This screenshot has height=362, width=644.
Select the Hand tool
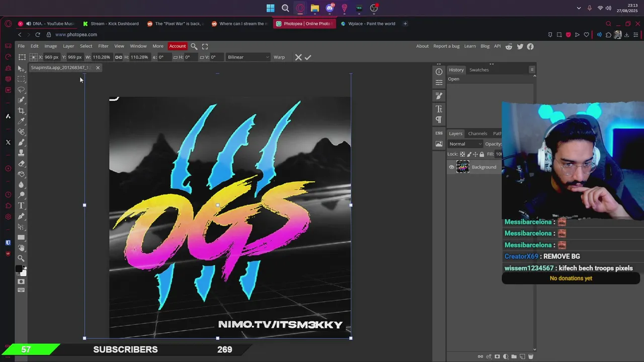click(21, 248)
